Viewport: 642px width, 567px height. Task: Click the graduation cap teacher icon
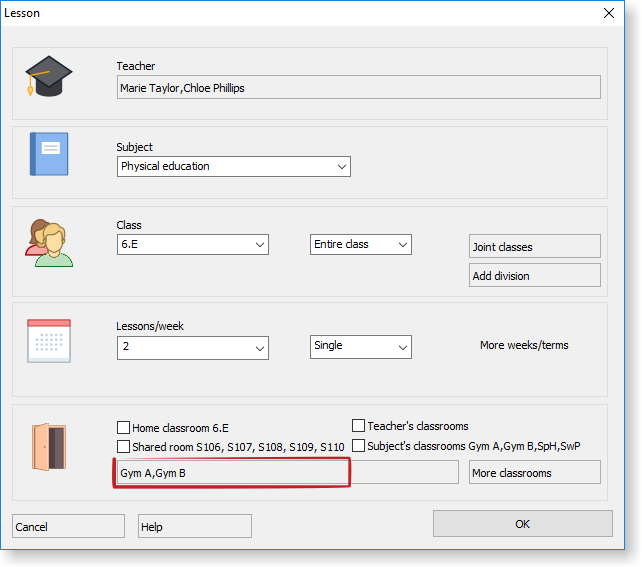pos(48,76)
